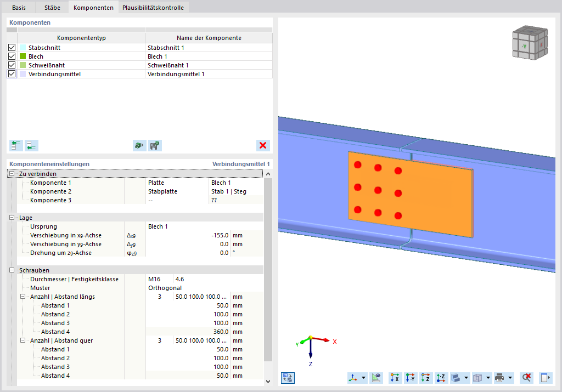Click the Komponententyp column header

click(x=81, y=38)
